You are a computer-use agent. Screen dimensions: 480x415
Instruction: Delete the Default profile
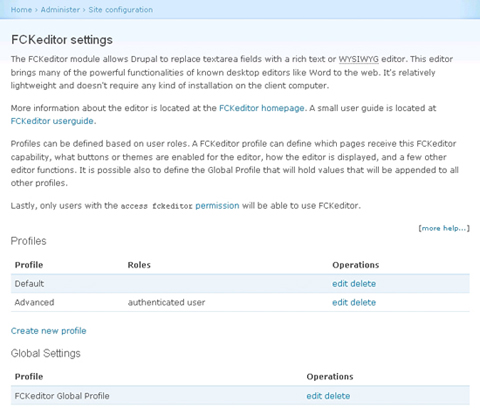[x=363, y=284]
